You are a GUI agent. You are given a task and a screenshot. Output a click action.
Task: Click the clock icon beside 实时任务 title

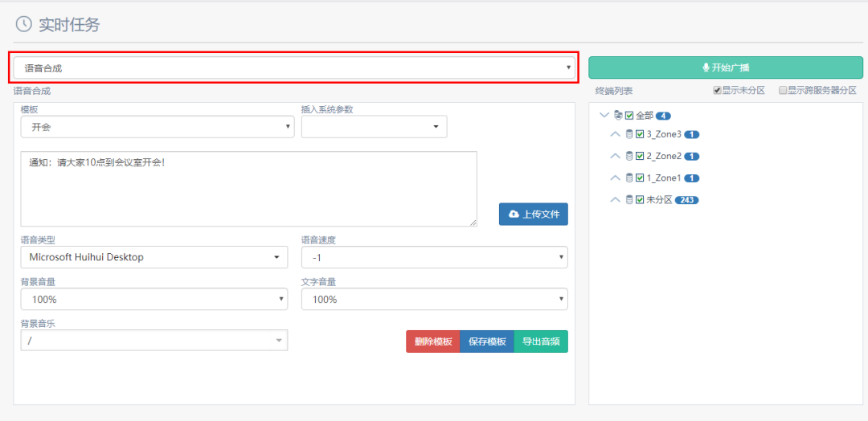coord(25,24)
